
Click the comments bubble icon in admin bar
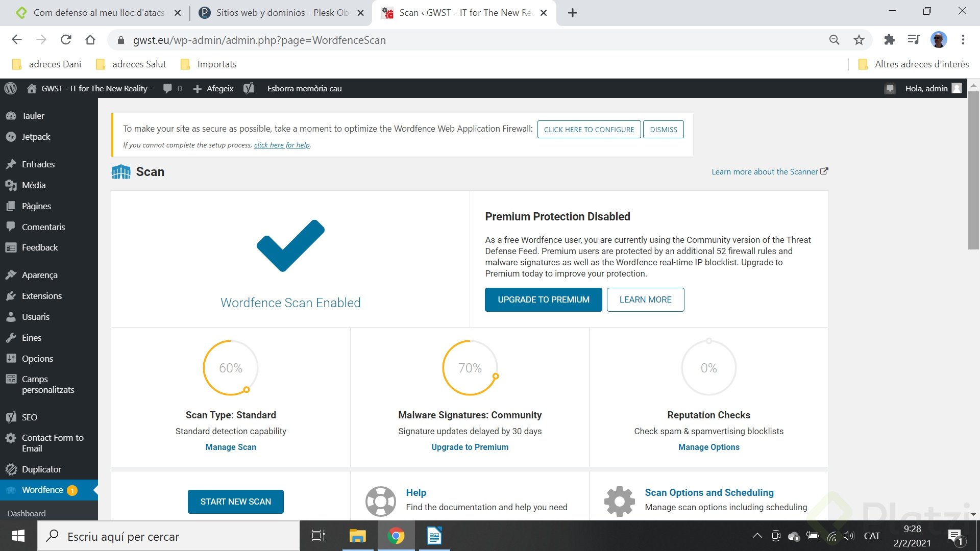point(167,88)
